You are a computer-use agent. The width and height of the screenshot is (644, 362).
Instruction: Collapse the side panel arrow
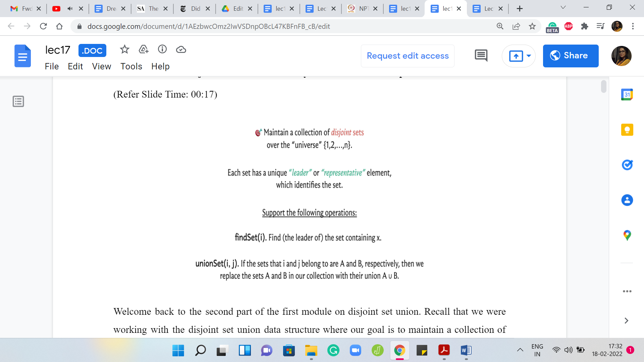[x=626, y=321]
